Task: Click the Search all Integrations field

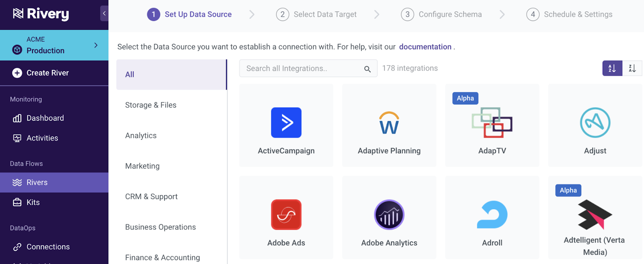Action: pos(303,69)
